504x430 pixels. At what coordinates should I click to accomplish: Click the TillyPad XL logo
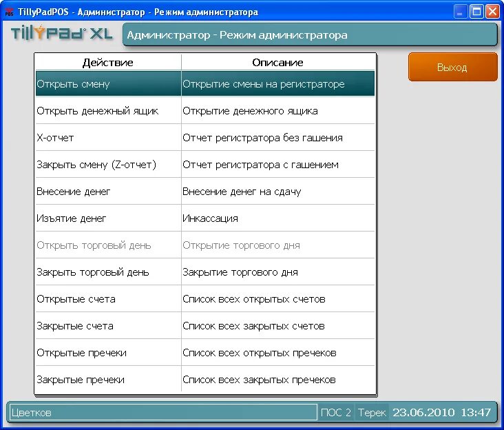(x=62, y=33)
